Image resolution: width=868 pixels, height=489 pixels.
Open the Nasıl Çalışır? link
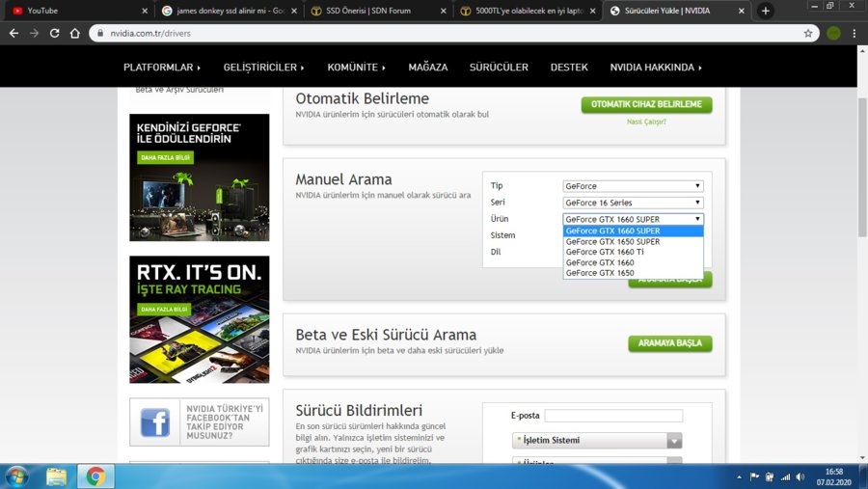[646, 122]
